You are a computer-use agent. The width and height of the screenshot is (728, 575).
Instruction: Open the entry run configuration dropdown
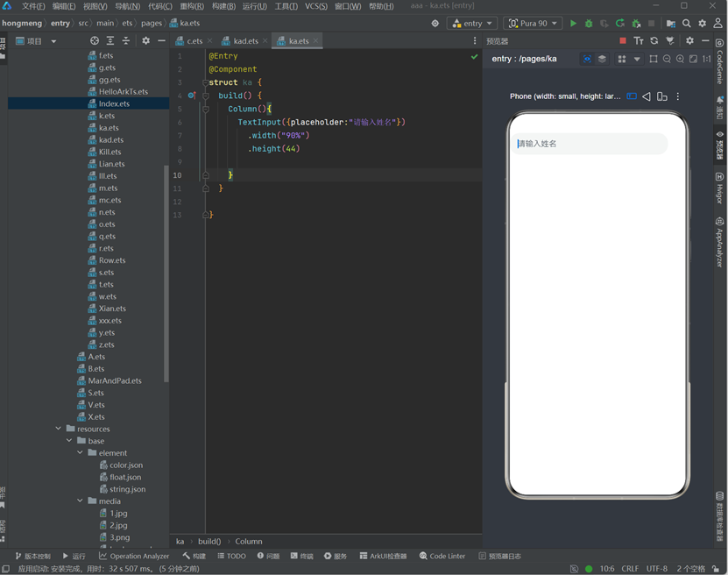472,23
